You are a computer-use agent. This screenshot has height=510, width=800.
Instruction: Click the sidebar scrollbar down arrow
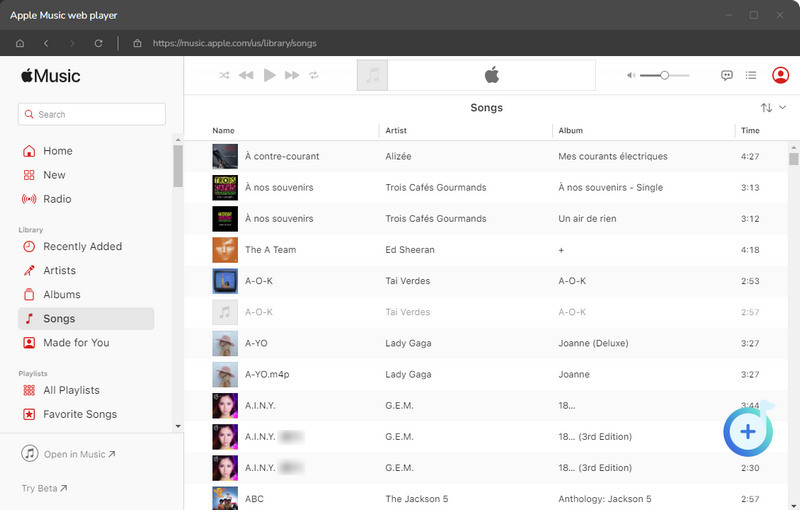coord(178,426)
